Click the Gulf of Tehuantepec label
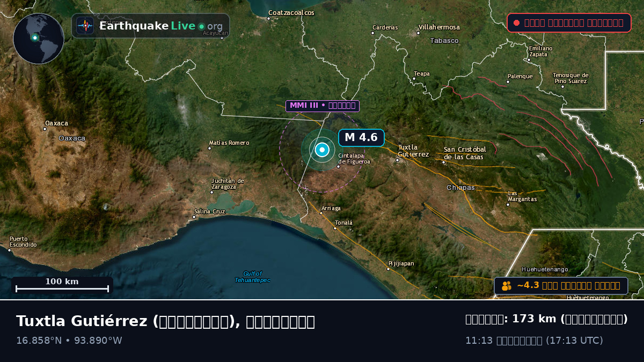The image size is (644, 362). click(252, 277)
